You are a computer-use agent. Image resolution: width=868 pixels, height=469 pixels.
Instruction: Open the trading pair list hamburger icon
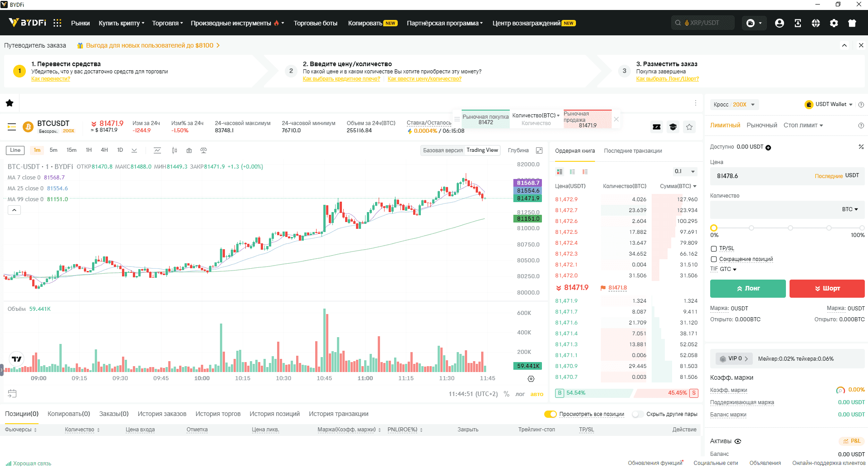click(x=12, y=127)
